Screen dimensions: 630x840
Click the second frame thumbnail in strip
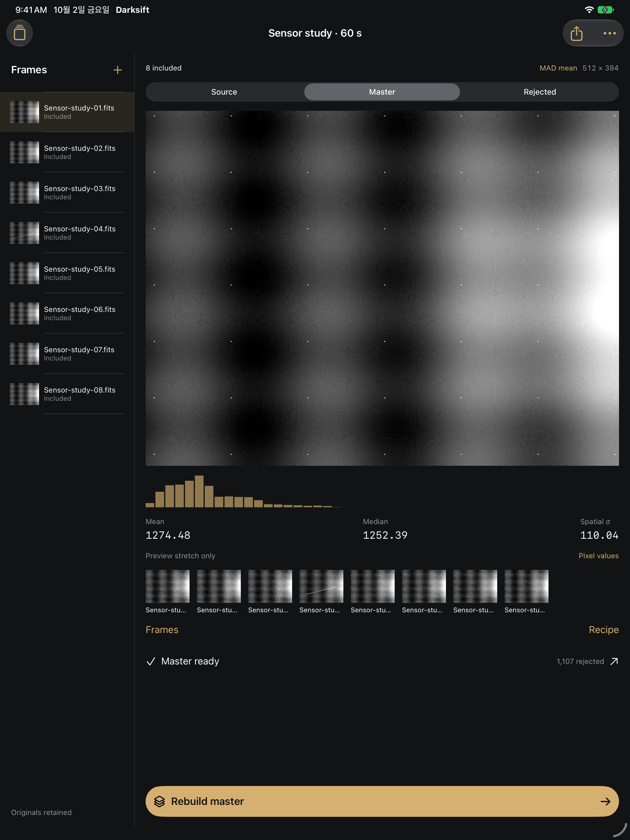click(x=219, y=586)
